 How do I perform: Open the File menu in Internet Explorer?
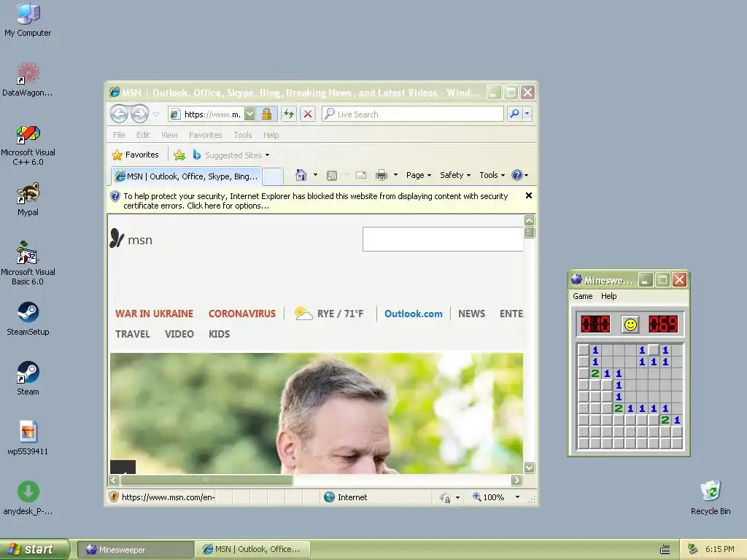119,135
